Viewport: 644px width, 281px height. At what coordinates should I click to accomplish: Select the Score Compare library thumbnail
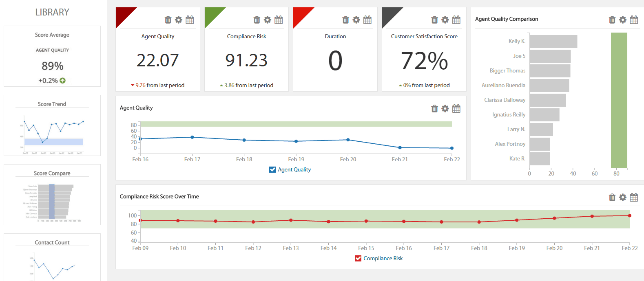coord(52,195)
